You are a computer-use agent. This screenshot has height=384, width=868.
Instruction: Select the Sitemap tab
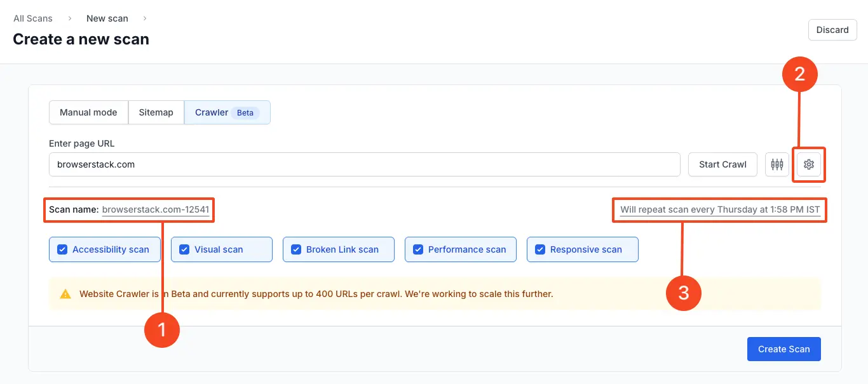click(156, 112)
